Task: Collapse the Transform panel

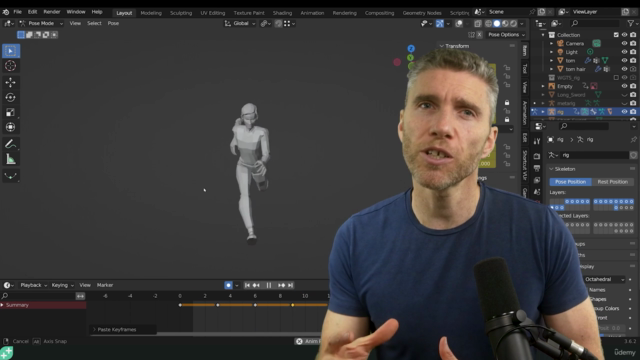Action: pos(442,46)
